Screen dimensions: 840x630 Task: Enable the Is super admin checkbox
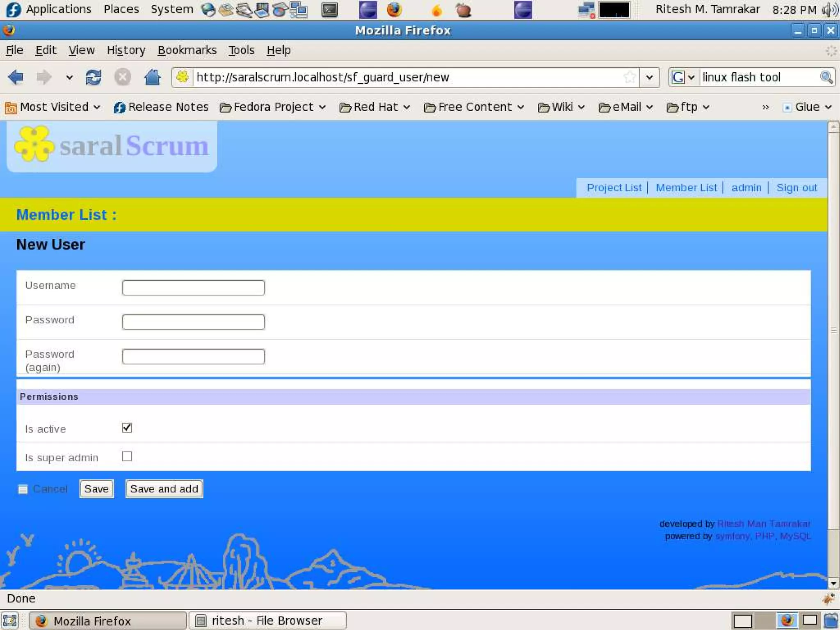point(127,456)
